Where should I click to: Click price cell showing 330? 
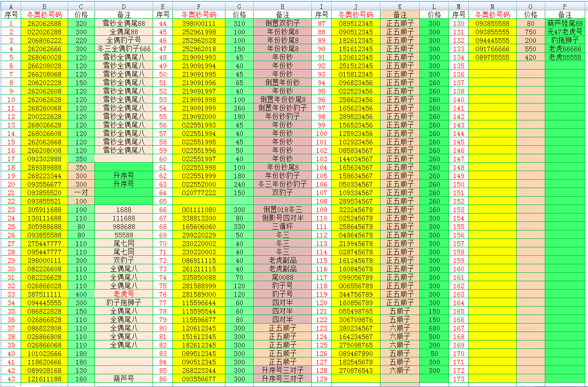coord(239,227)
